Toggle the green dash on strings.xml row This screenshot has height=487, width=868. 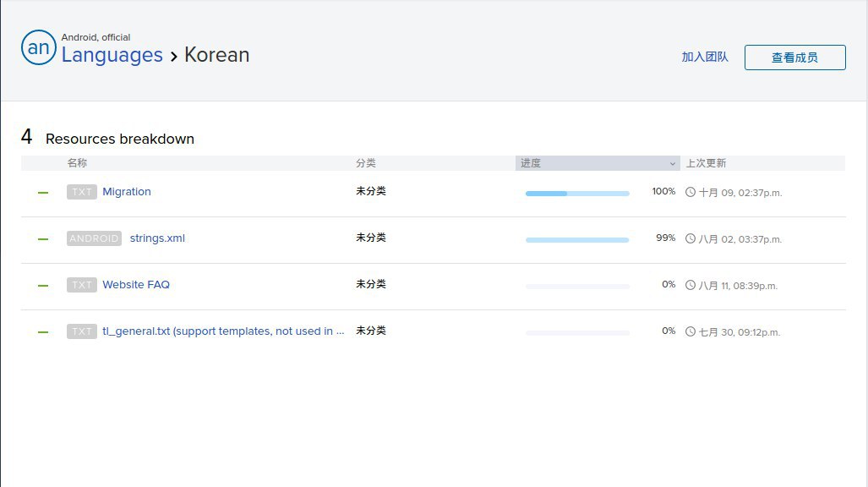43,239
